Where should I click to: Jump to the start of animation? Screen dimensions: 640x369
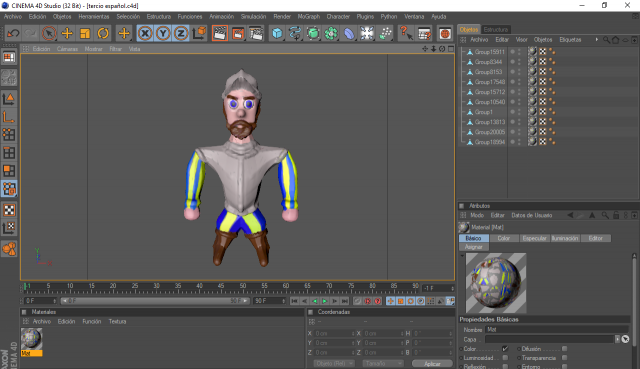click(x=294, y=301)
